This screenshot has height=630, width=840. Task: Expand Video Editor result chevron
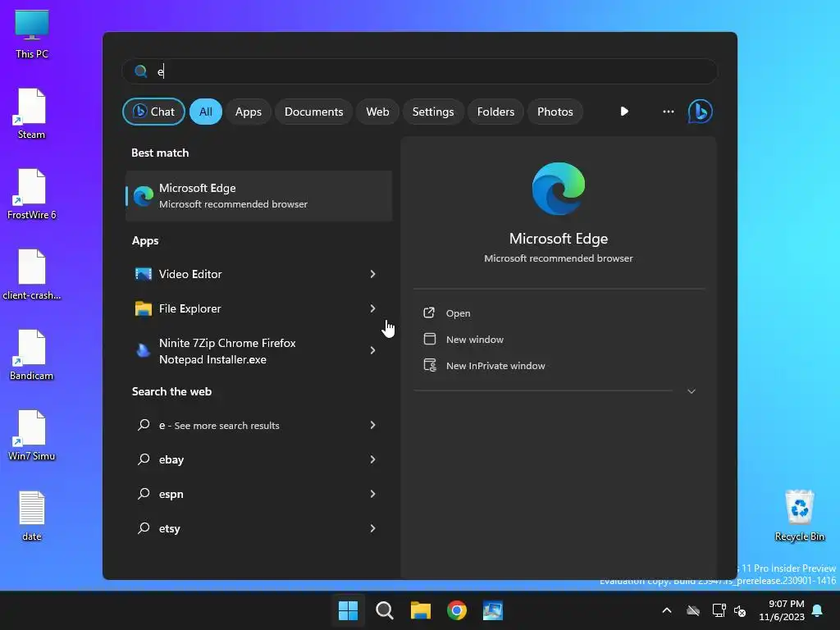(372, 274)
